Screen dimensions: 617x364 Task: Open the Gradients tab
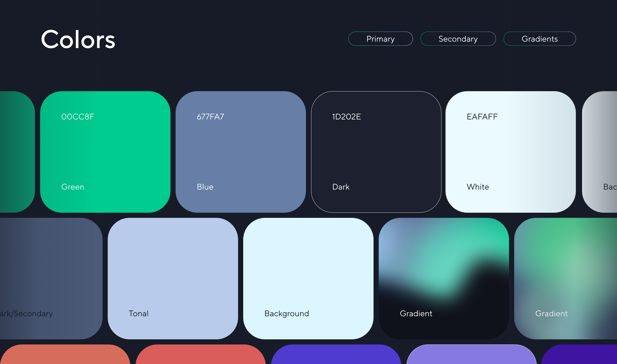coord(539,39)
